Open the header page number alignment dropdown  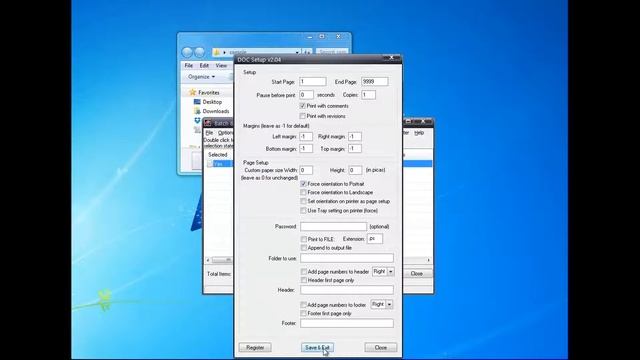pyautogui.click(x=391, y=271)
